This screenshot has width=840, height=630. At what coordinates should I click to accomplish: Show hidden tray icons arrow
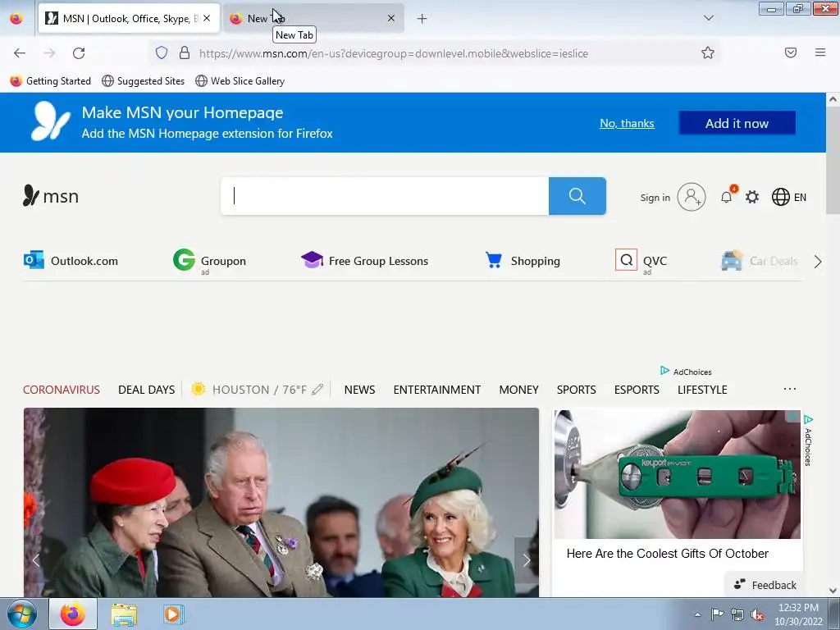coord(697,615)
